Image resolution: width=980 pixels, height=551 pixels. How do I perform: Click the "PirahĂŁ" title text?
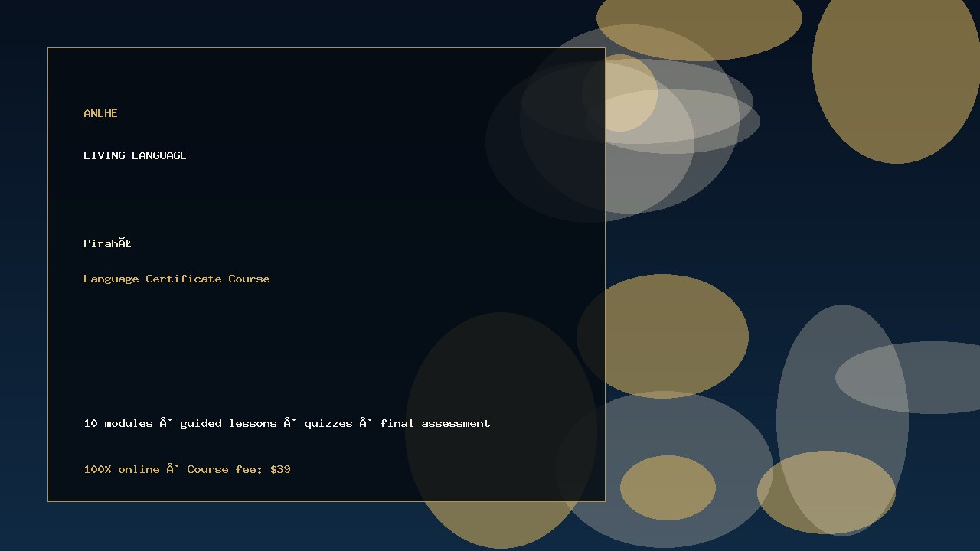tap(107, 243)
